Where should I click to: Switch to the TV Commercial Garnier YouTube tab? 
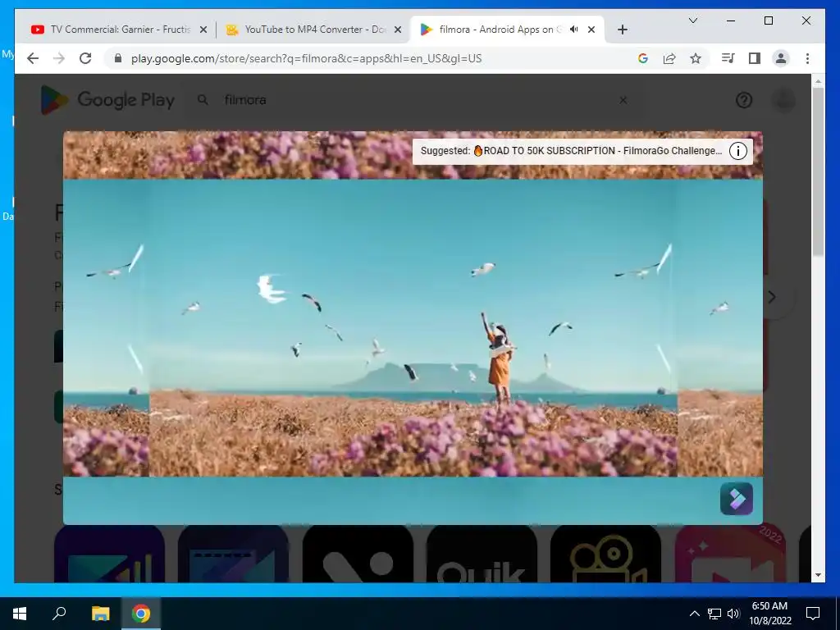pyautogui.click(x=119, y=30)
